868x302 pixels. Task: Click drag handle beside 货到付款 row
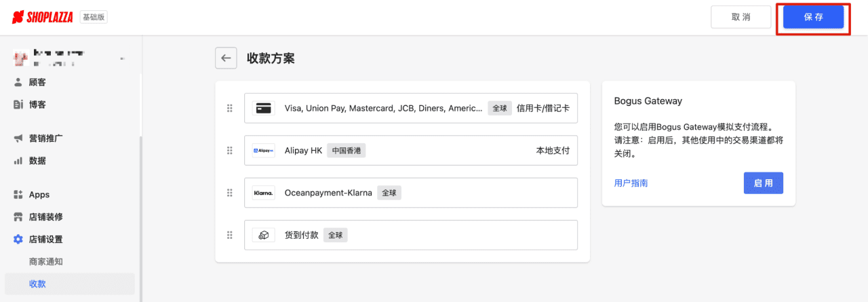pyautogui.click(x=229, y=235)
